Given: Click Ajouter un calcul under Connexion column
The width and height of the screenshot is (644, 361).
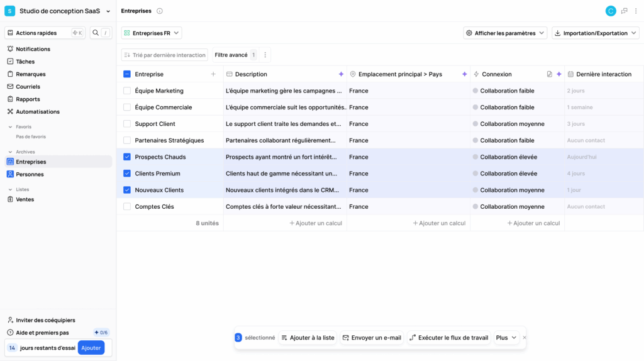Looking at the screenshot, I should [x=533, y=223].
